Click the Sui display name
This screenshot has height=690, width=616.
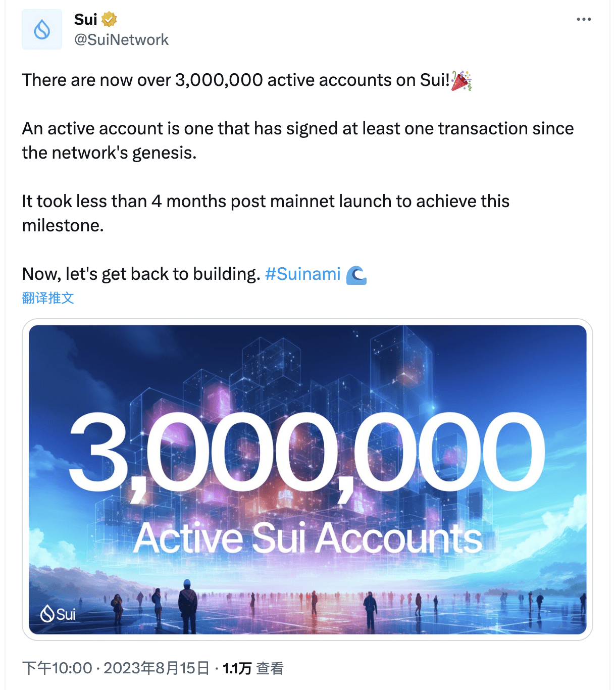click(85, 19)
